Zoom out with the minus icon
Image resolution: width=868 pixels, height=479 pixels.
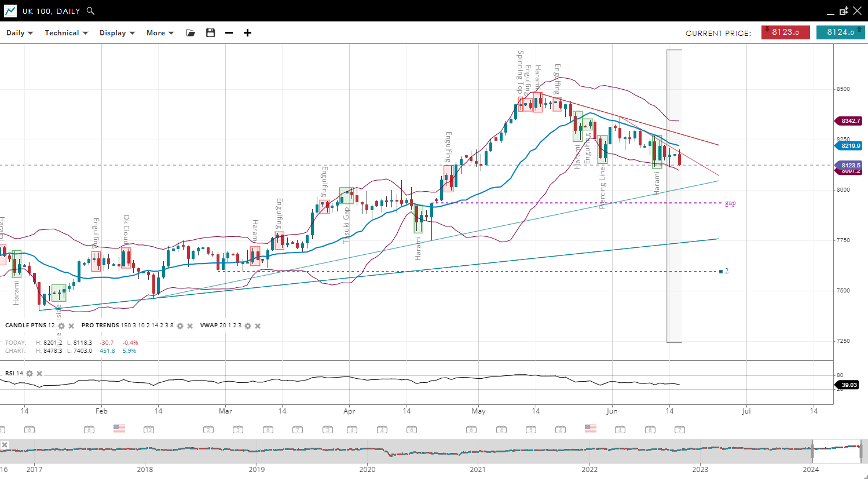[x=229, y=33]
